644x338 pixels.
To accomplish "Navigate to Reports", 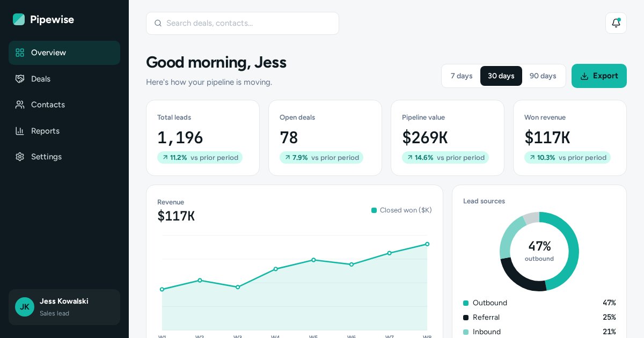I will 64,131.
